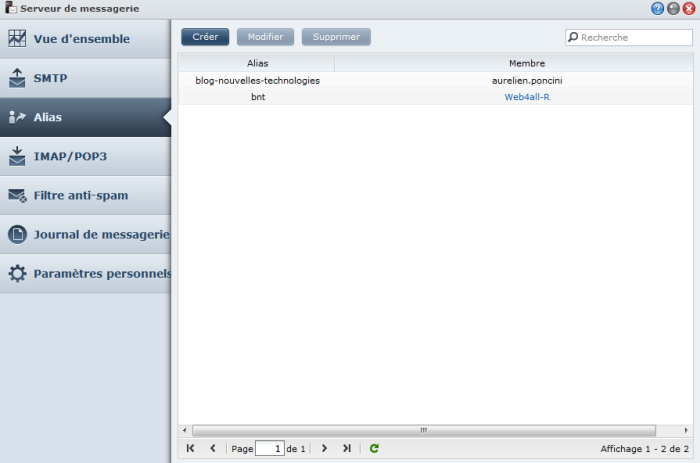This screenshot has width=700, height=463.
Task: Click the gray round window button
Action: (673, 8)
